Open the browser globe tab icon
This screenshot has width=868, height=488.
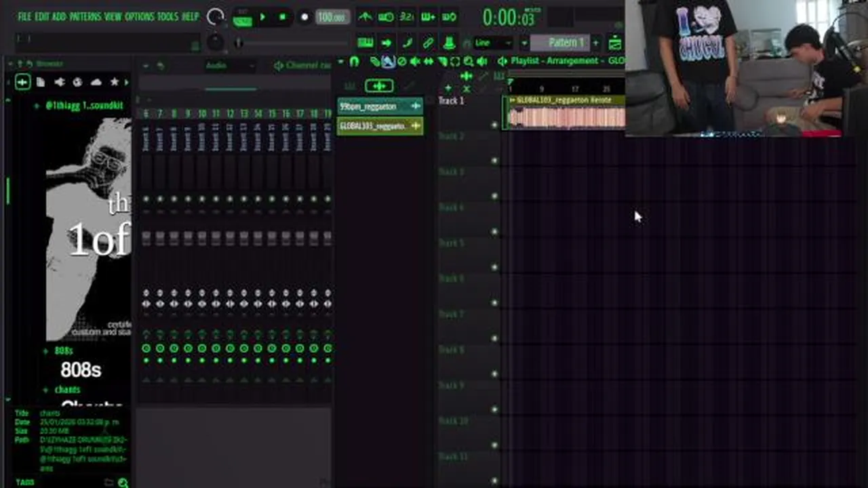coord(77,82)
